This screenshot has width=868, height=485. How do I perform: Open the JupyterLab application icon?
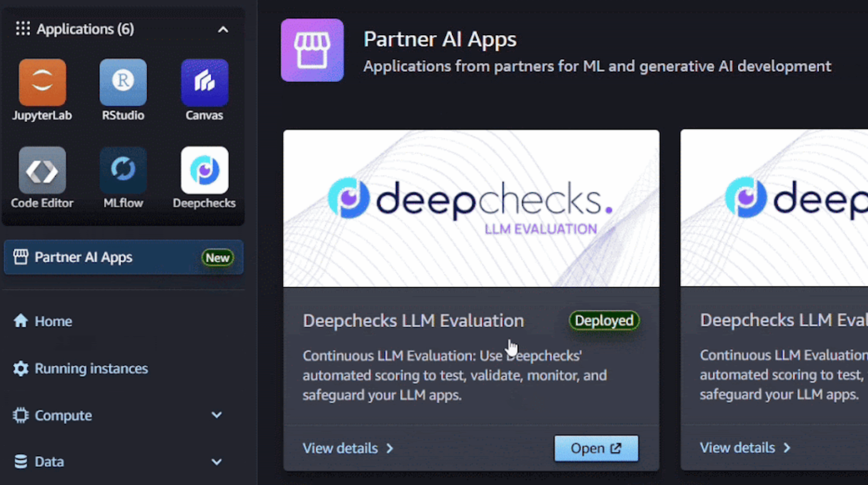(42, 82)
